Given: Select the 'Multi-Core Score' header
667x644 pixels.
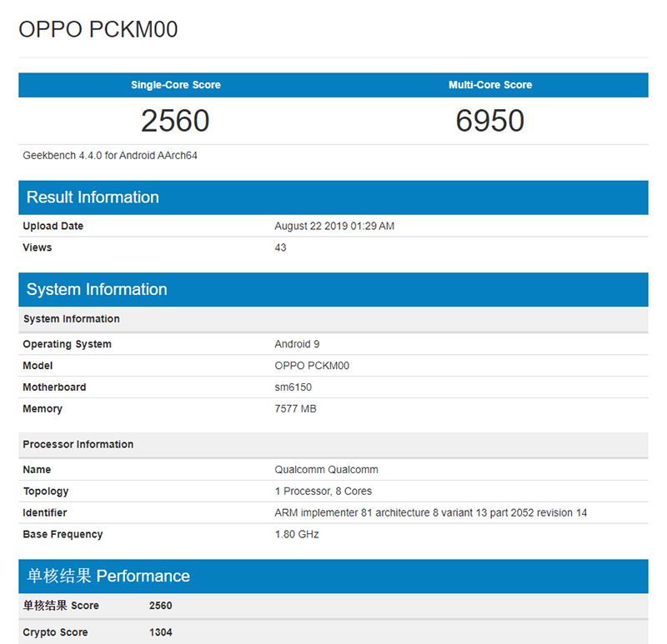Looking at the screenshot, I should (x=490, y=85).
